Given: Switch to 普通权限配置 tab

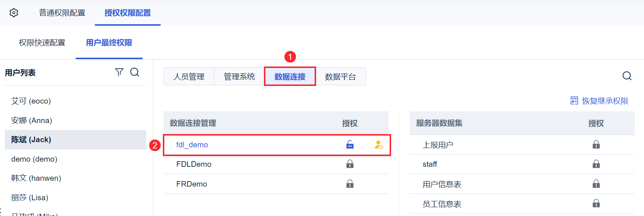Looking at the screenshot, I should tap(62, 13).
